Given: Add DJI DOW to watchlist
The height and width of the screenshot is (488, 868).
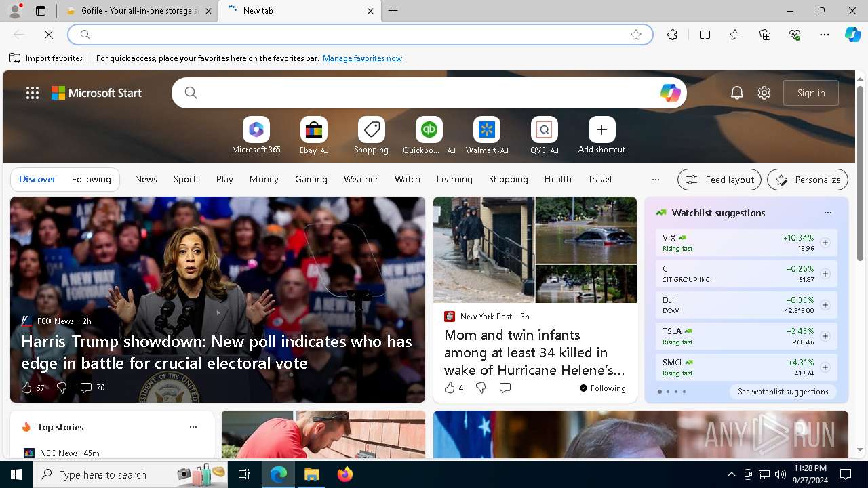Looking at the screenshot, I should pos(825,305).
